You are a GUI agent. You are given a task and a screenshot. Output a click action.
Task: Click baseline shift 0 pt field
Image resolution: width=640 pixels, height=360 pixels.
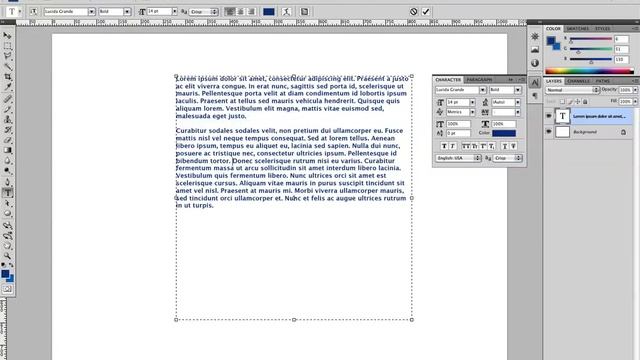coord(458,133)
